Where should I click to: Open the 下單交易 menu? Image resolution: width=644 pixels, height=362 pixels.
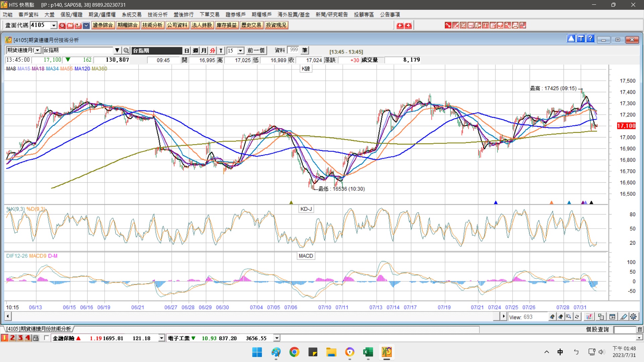209,14
